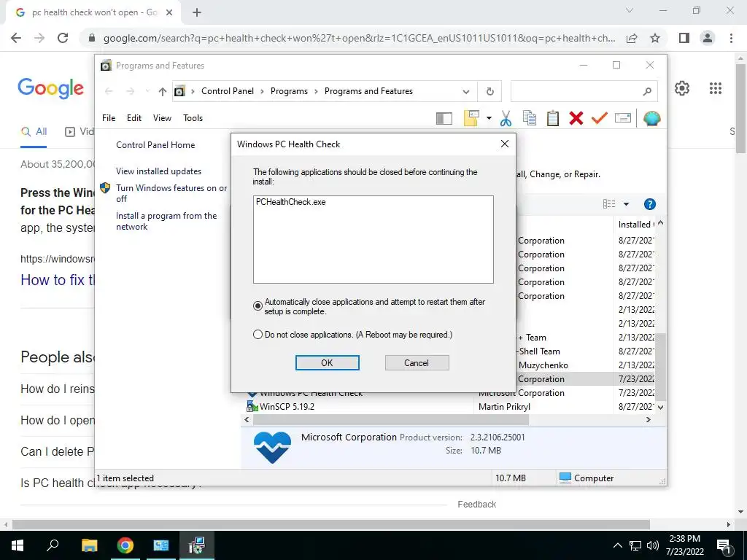This screenshot has width=747, height=560.
Task: Click the globe shell toolbar icon
Action: [651, 118]
